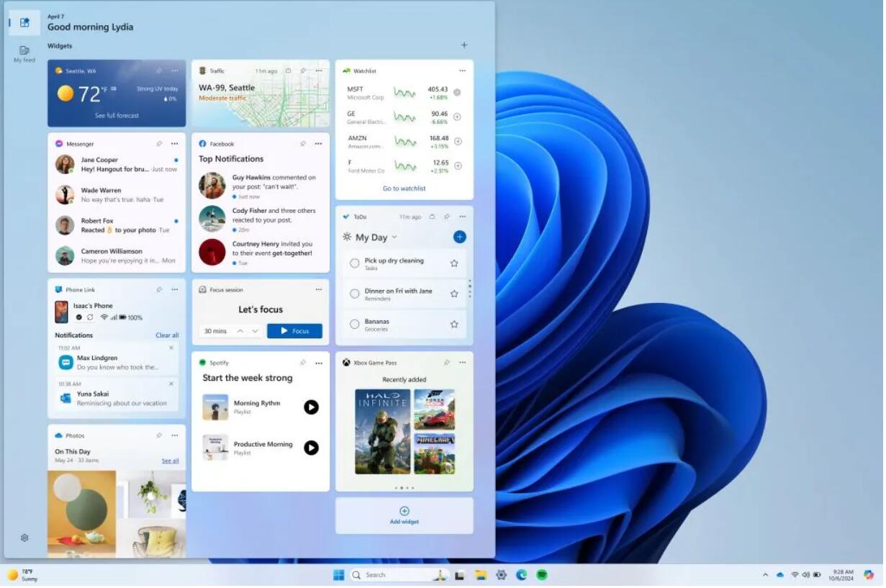Open the taskbar weather 78°F Sunny
The height and width of the screenshot is (588, 886).
23,576
